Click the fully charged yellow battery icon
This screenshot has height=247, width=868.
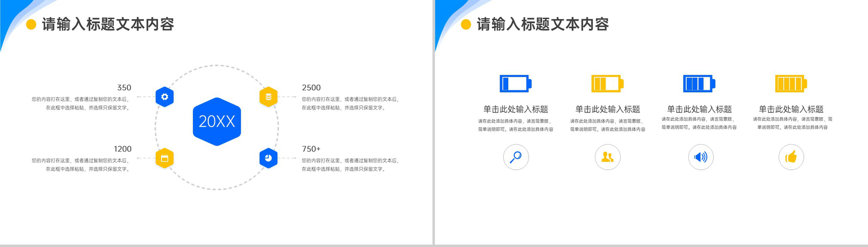click(791, 84)
